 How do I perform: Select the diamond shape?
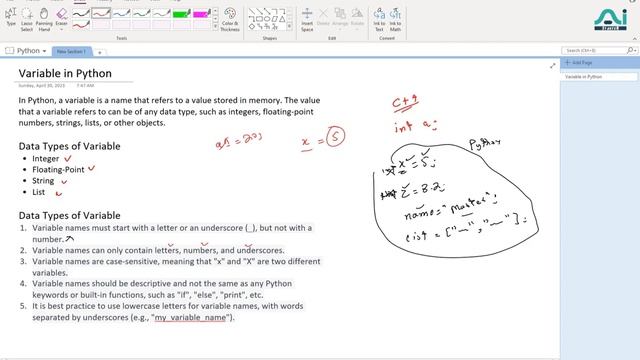click(252, 27)
